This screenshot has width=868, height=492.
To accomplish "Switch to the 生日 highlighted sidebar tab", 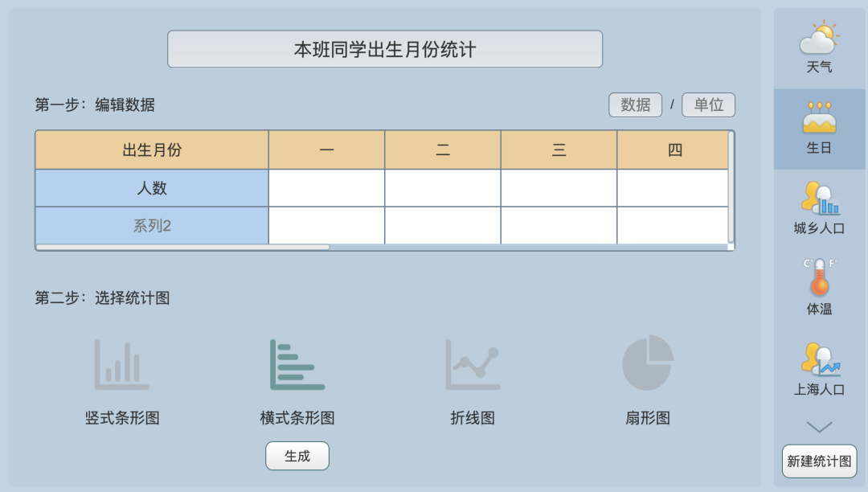I will (819, 129).
